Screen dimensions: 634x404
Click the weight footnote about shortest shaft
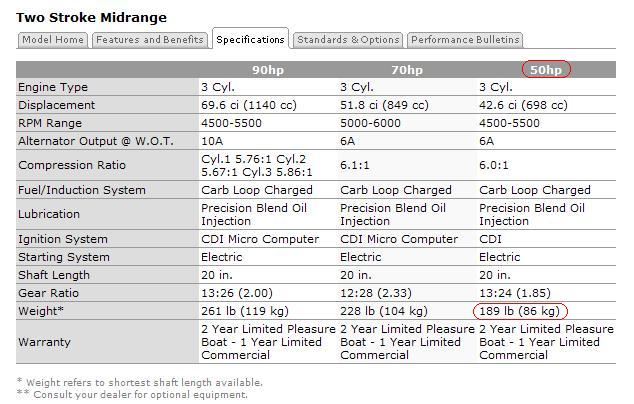(140, 382)
